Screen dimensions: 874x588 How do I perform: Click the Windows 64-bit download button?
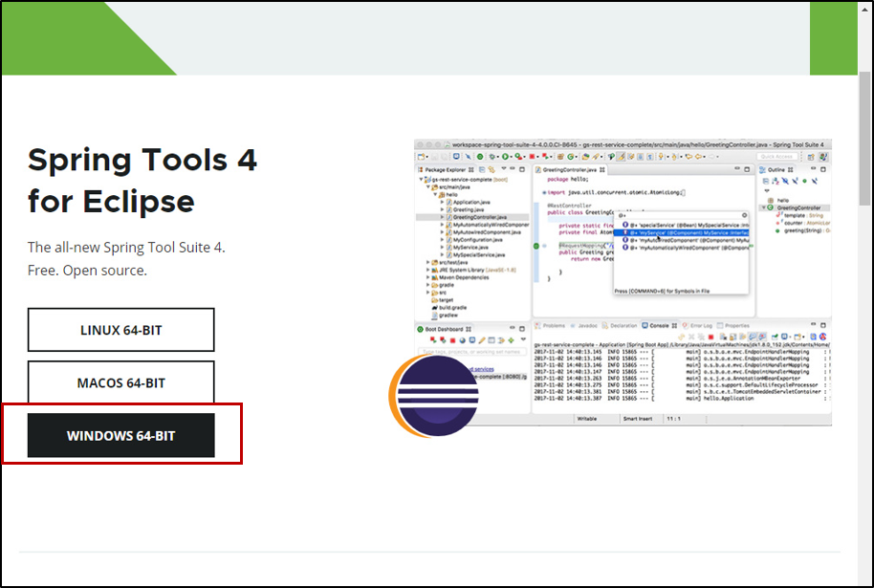120,435
